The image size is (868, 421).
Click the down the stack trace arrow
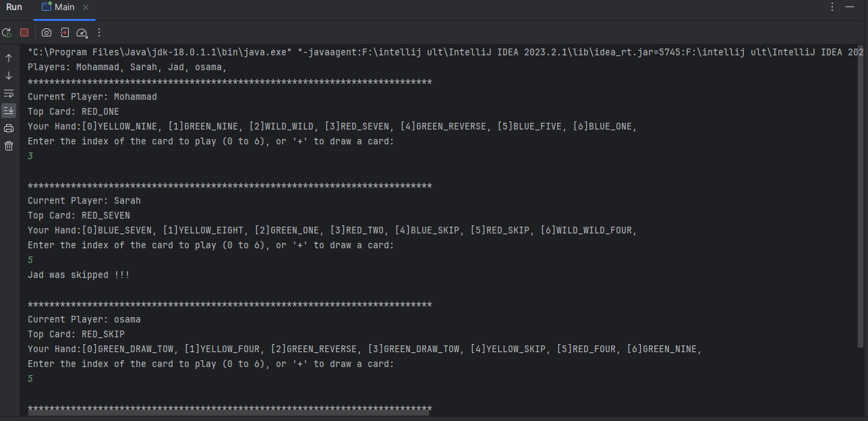pyautogui.click(x=9, y=76)
